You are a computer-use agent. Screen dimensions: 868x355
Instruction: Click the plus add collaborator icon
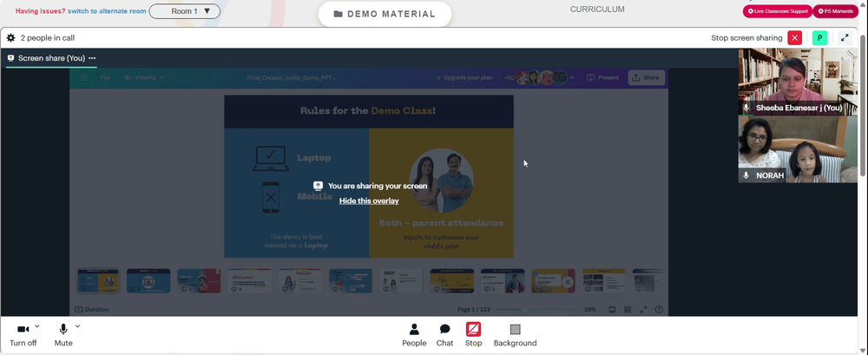click(x=572, y=77)
